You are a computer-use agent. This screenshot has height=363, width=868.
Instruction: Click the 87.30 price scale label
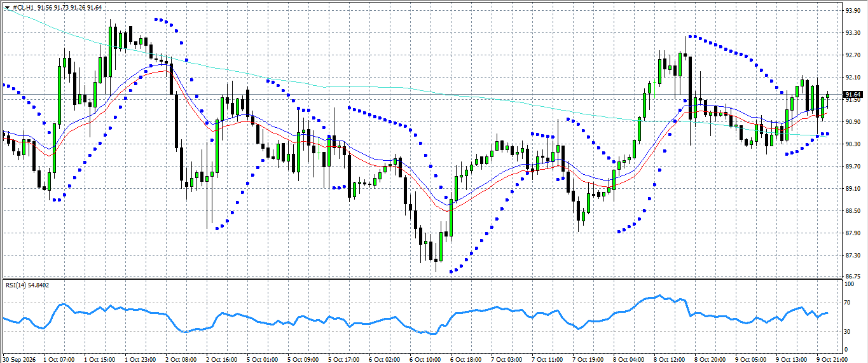click(x=852, y=256)
